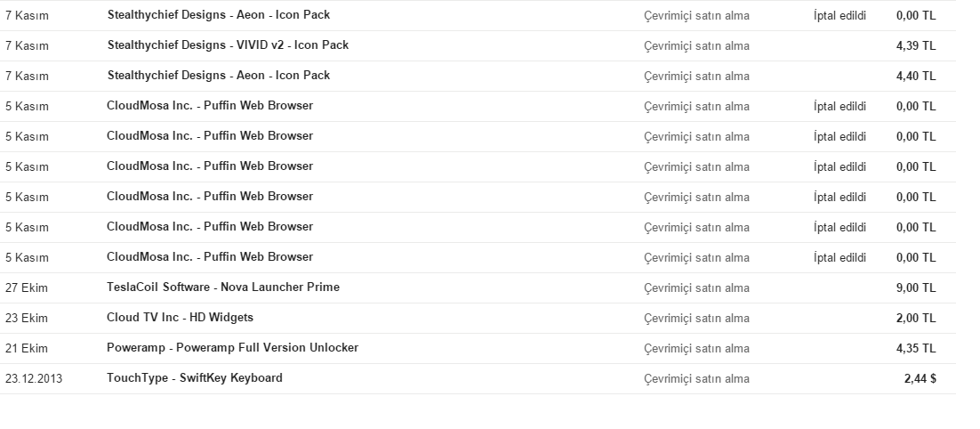Open the VIVID v2 Icon Pack purchase
The width and height of the screenshot is (980, 429).
478,45
